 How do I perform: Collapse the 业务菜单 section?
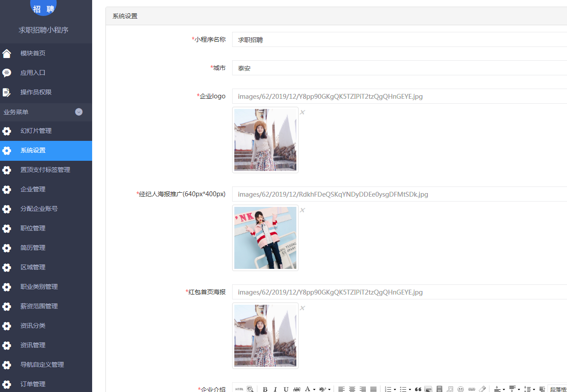[x=79, y=112]
